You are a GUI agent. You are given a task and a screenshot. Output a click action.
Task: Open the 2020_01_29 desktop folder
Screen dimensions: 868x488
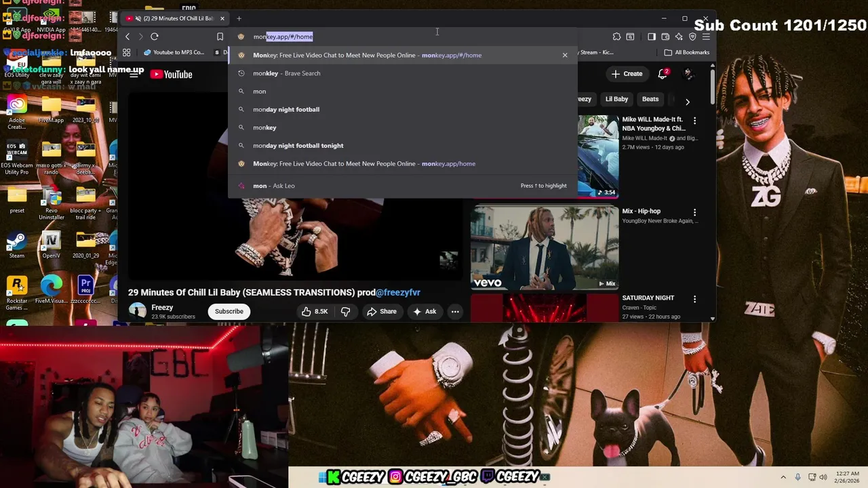[x=86, y=245]
